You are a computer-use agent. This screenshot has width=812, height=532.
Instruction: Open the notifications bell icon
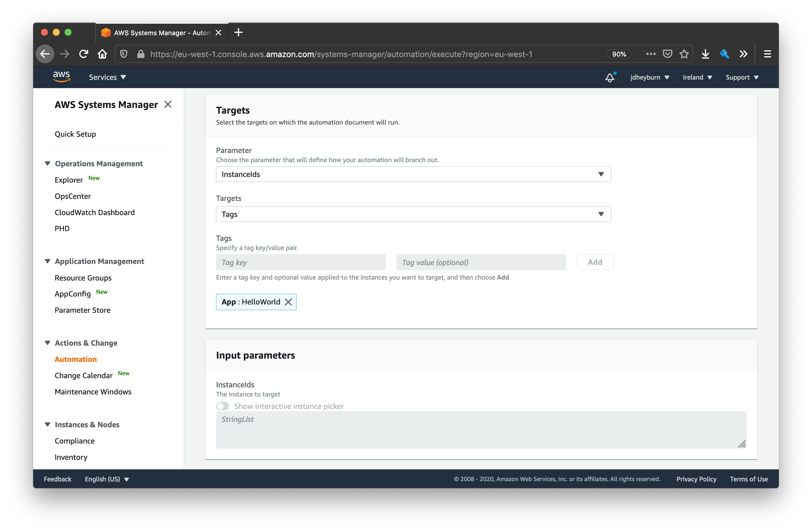click(x=610, y=77)
